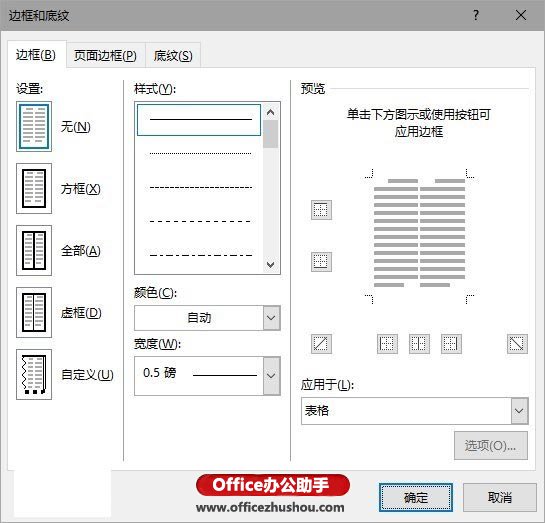Choose the solid line style
This screenshot has height=523, width=545.
(x=199, y=120)
